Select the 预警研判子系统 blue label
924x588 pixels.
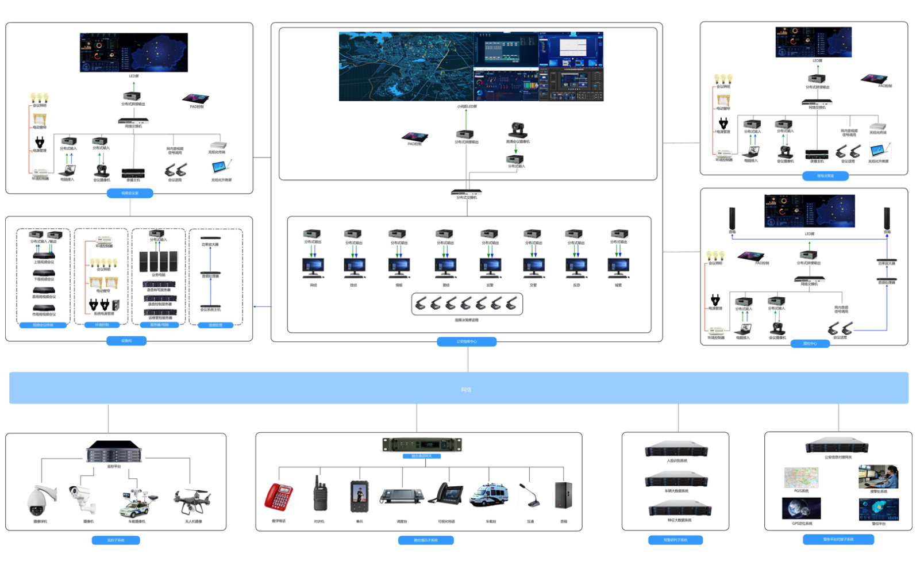pos(675,540)
